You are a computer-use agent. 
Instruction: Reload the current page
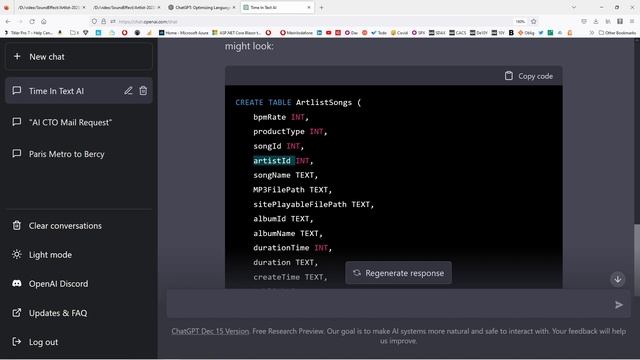point(32,21)
